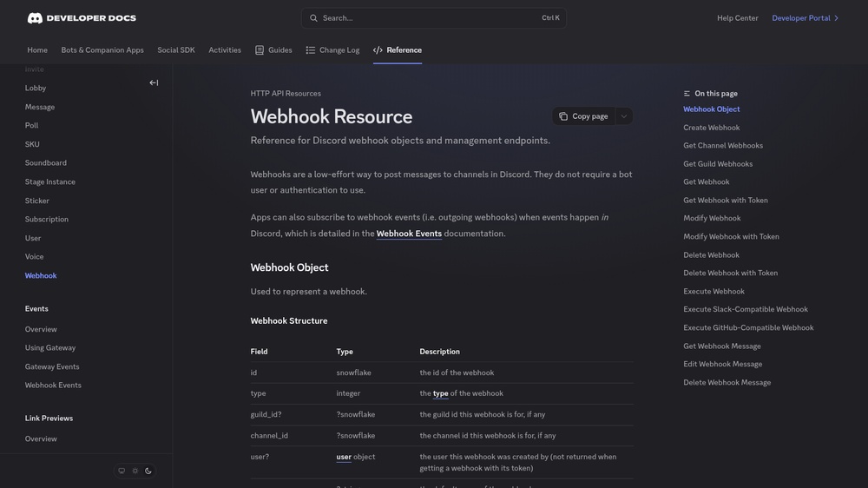Open the Help Center link
This screenshot has height=488, width=868.
[737, 18]
